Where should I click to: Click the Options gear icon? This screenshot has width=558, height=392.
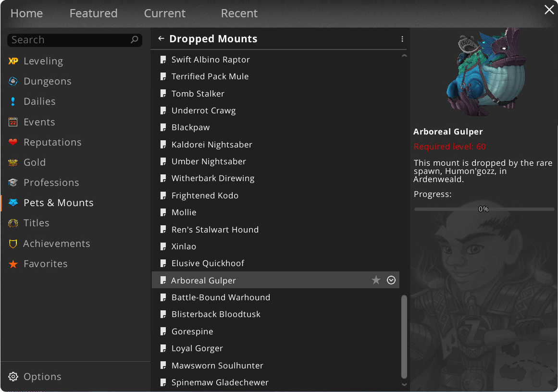pos(13,377)
